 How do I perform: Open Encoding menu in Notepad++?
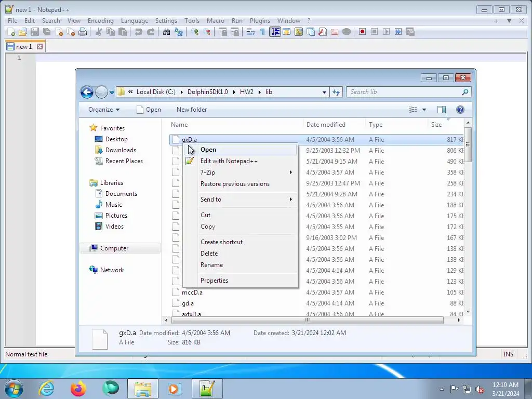coord(100,21)
